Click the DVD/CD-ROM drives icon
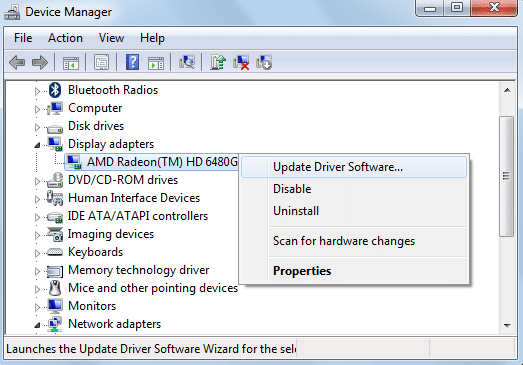 tap(55, 180)
